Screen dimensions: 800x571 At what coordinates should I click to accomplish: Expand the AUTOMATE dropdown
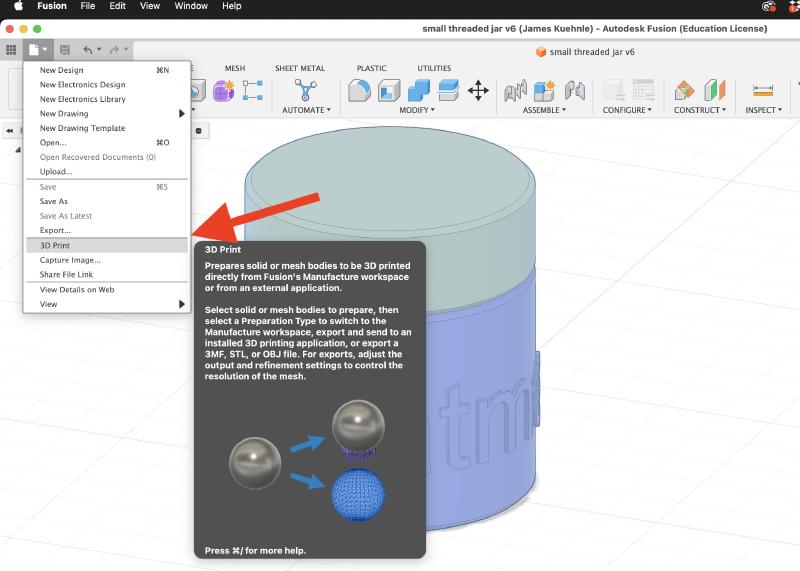click(306, 110)
